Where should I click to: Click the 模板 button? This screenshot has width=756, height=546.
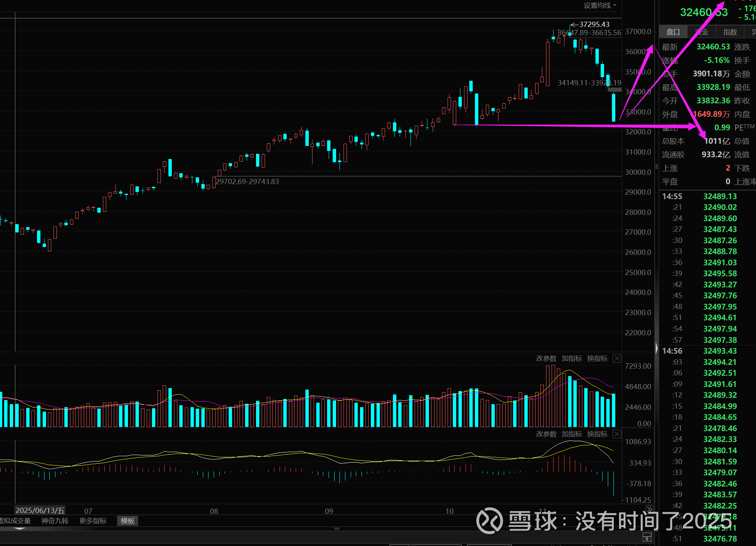click(127, 521)
